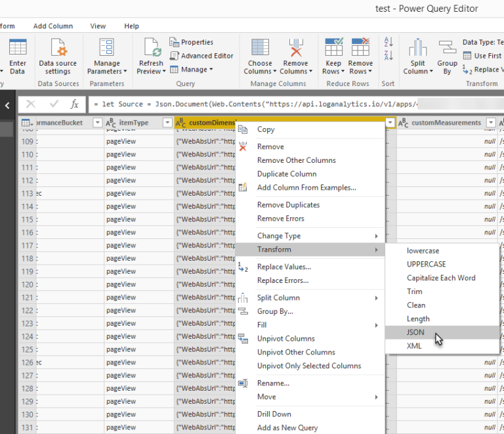504x434 pixels.
Task: Select Remove Other Columns
Action: point(310,160)
